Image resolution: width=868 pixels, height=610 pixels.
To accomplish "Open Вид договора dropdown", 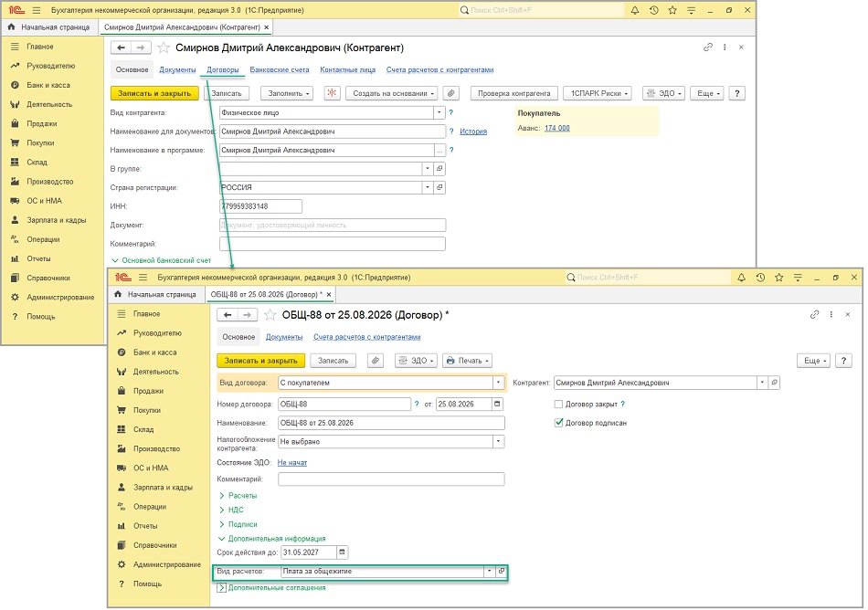I will (x=498, y=383).
